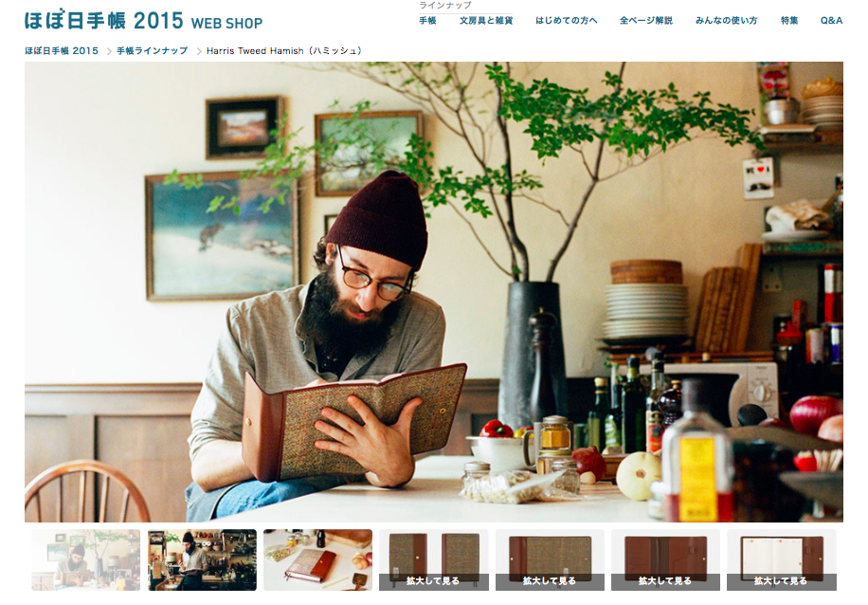This screenshot has width=868, height=605.
Task: Open はじめての方へ page
Action: click(x=567, y=21)
